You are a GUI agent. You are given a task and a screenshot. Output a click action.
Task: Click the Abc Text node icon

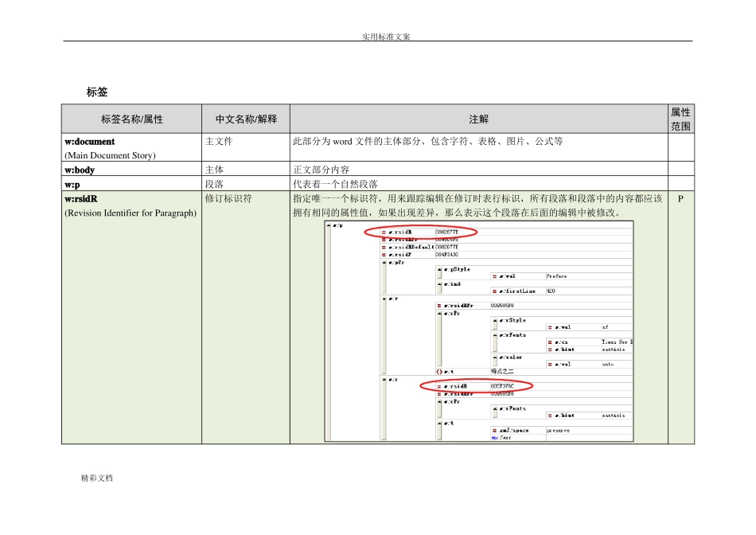(x=495, y=438)
